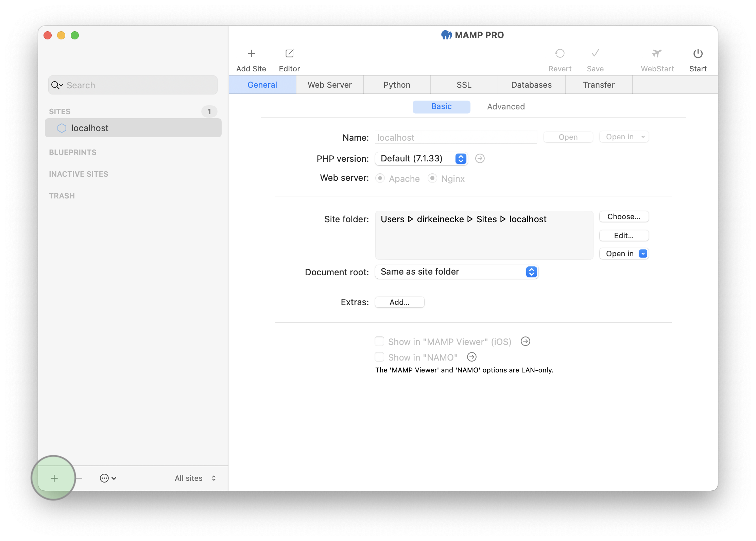756x541 pixels.
Task: Click arrow icon beside MAMP Viewer option
Action: pyautogui.click(x=525, y=341)
